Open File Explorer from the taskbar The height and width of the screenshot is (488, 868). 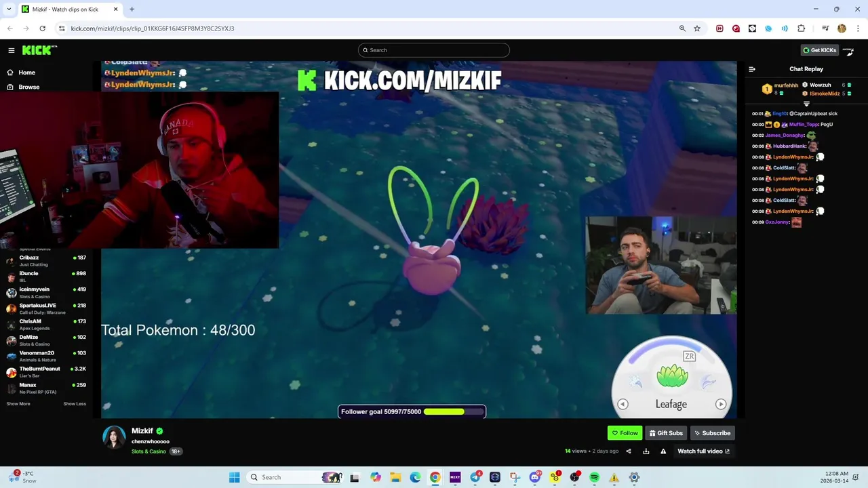pyautogui.click(x=395, y=477)
